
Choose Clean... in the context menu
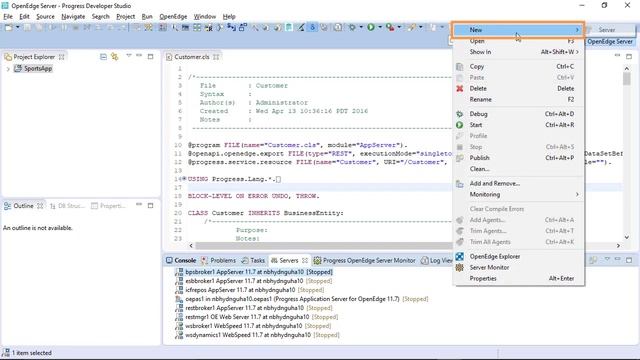(518, 169)
